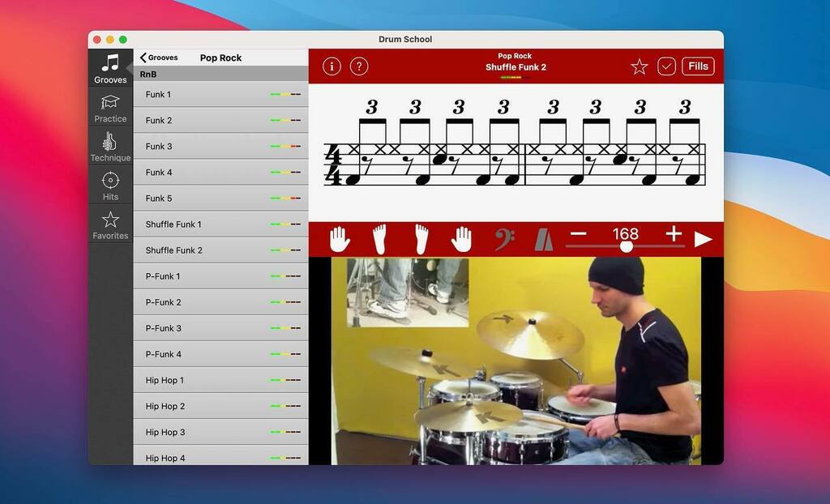Select Funk 4 groove
The image size is (830, 504).
[x=220, y=172]
